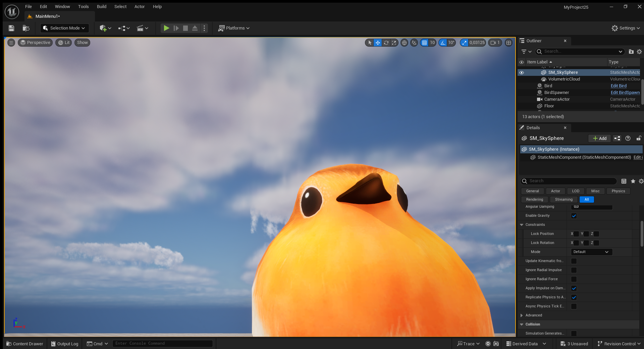Toggle Details favorites star filter
The image size is (644, 349).
tap(633, 181)
